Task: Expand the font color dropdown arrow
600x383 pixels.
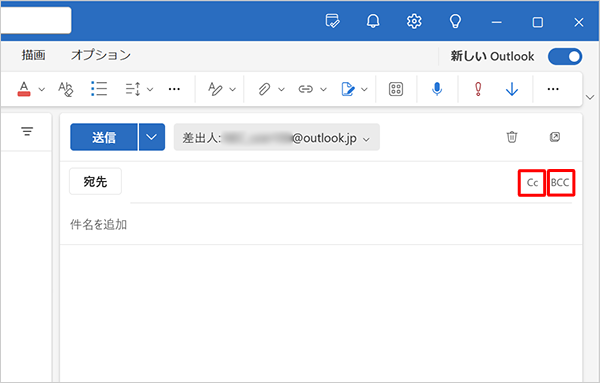Action: pyautogui.click(x=42, y=90)
